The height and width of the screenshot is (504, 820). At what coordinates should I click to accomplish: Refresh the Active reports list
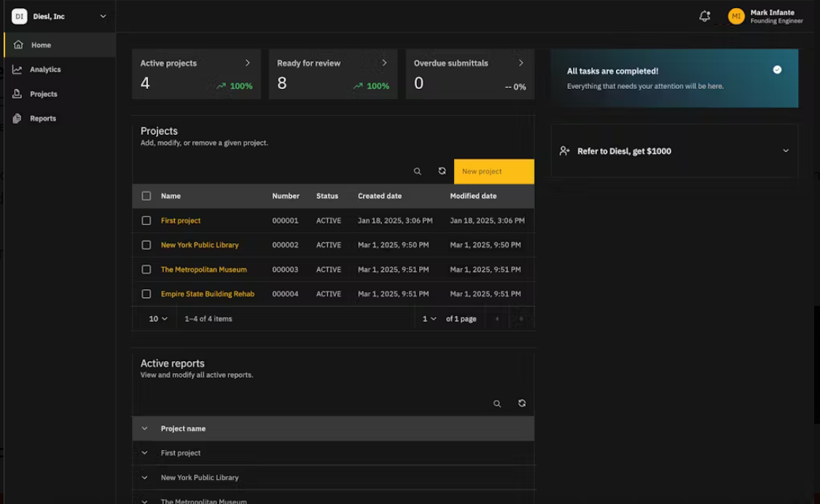[x=522, y=403]
